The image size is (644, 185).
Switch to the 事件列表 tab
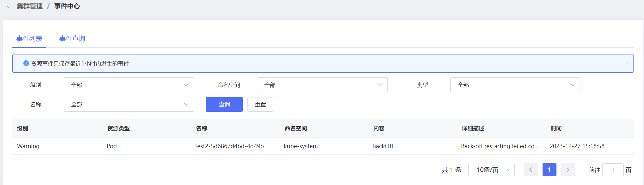click(29, 39)
